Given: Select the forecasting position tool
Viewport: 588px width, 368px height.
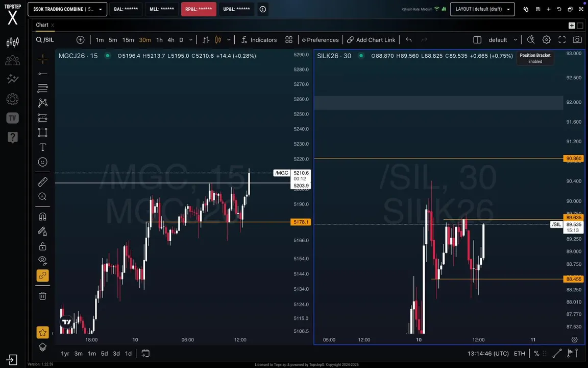Looking at the screenshot, I should click(43, 118).
